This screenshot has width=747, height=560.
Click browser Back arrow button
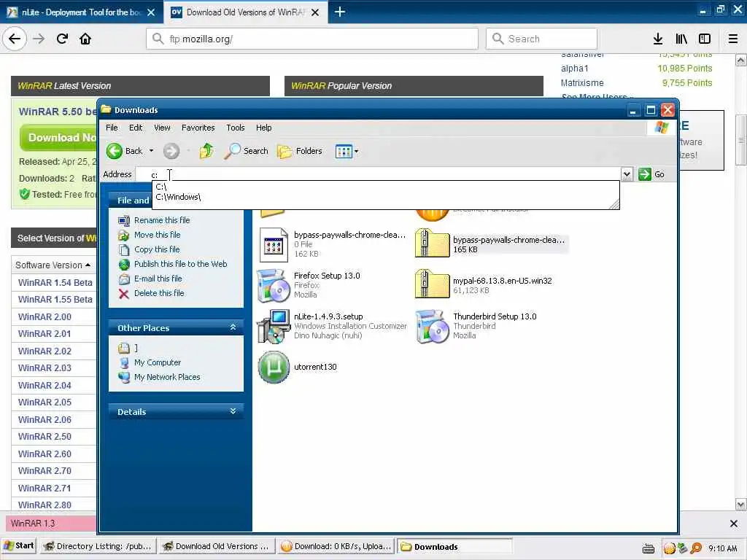click(15, 39)
